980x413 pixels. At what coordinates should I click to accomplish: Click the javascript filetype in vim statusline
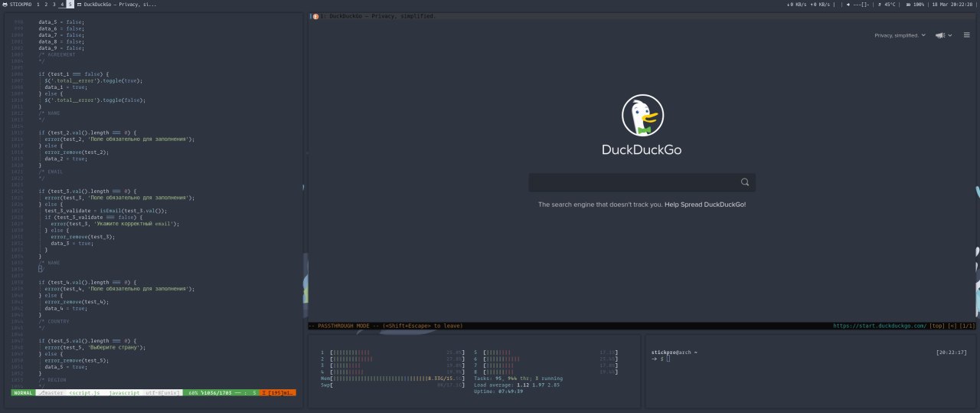pyautogui.click(x=124, y=392)
